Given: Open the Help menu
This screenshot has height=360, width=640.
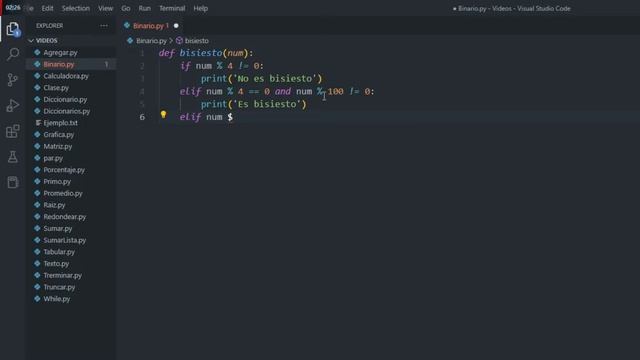Looking at the screenshot, I should point(200,8).
